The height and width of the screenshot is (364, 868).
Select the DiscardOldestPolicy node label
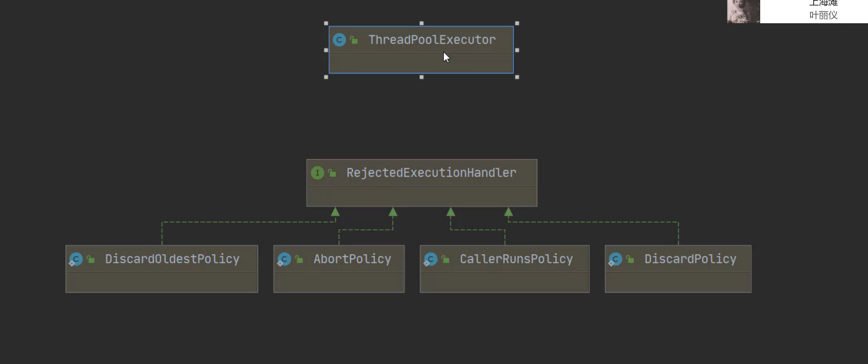172,259
